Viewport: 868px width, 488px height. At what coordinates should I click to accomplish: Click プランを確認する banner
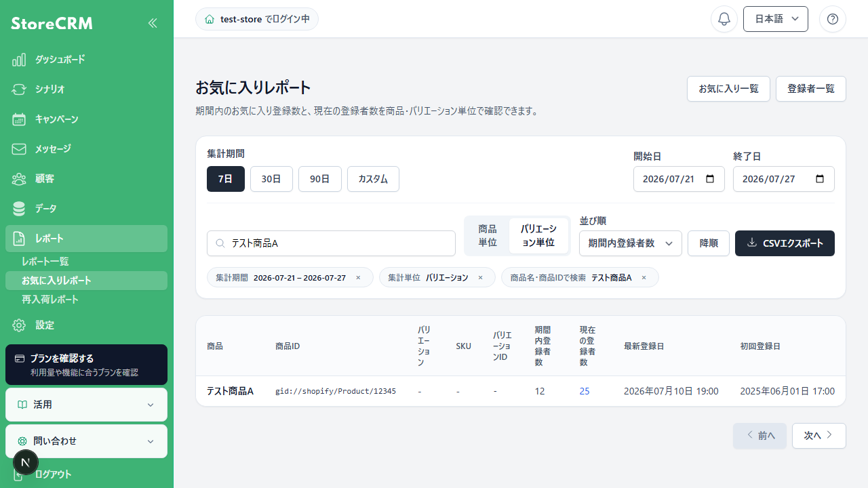click(86, 365)
